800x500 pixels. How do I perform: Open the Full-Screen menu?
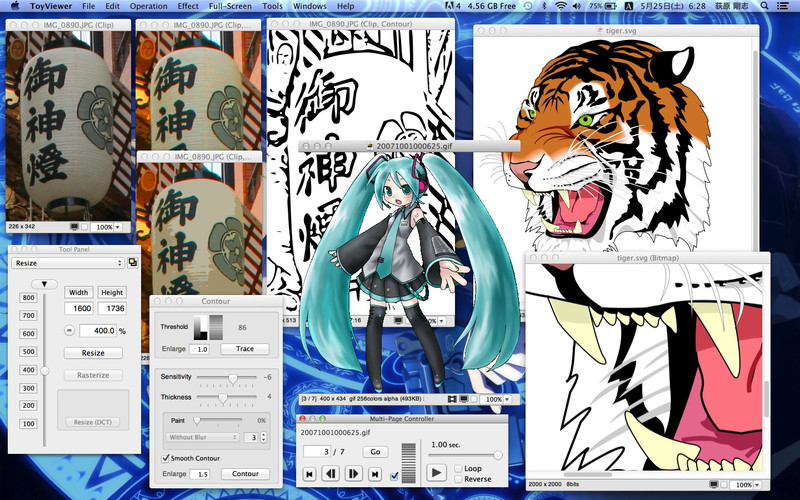[230, 6]
